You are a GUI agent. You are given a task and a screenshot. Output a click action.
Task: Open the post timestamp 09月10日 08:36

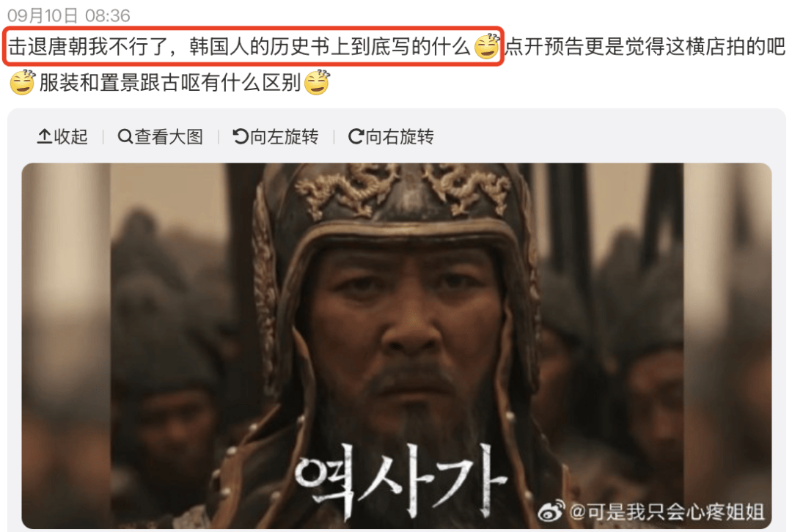pos(69,15)
